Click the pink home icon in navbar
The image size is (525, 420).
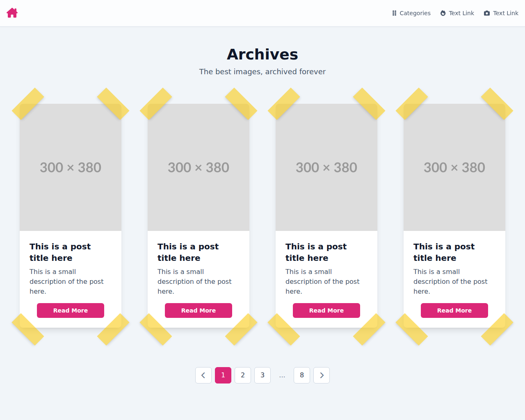coord(12,13)
